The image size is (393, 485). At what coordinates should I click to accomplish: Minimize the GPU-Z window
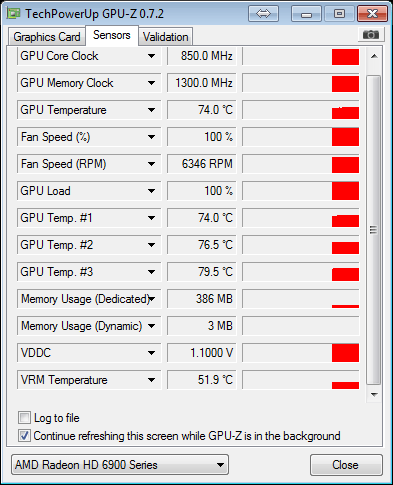coord(306,14)
